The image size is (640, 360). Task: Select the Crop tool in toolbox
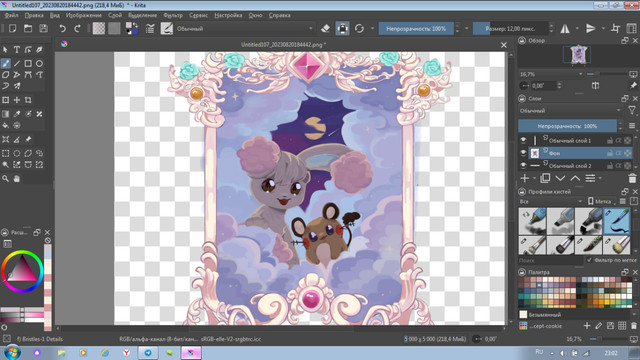click(28, 100)
